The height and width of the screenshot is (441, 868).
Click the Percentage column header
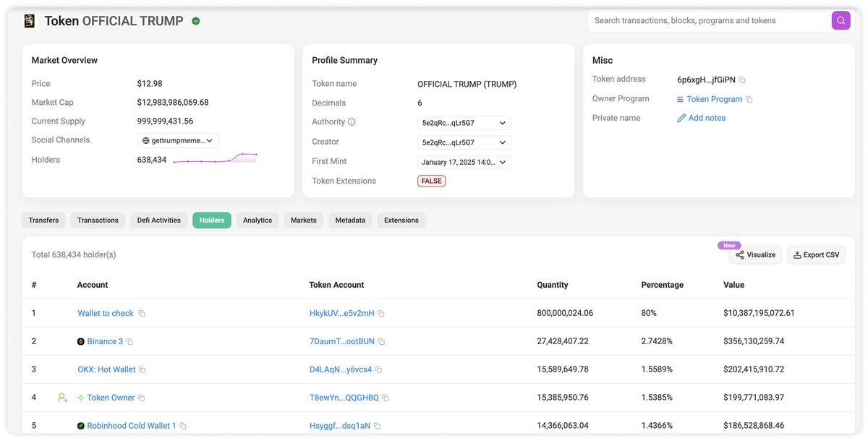click(x=662, y=285)
